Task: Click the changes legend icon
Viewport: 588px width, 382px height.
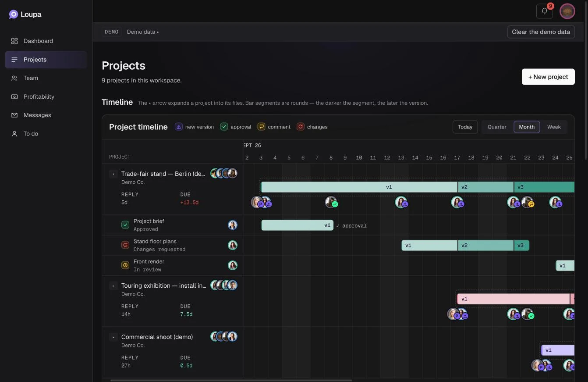Action: tap(301, 127)
